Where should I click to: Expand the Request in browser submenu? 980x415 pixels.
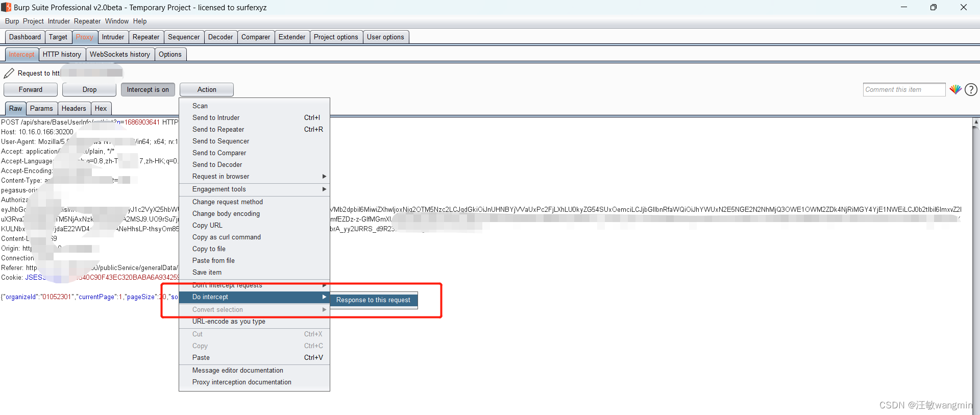[x=254, y=176]
